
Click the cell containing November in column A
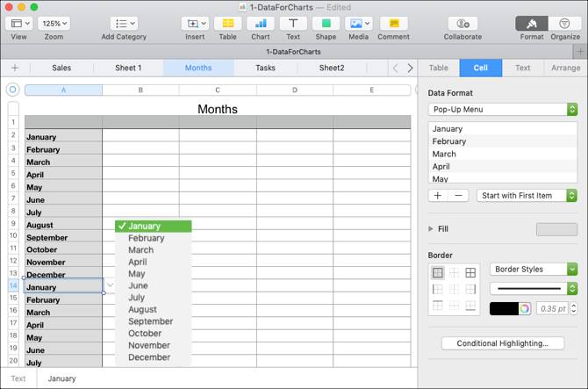[63, 263]
